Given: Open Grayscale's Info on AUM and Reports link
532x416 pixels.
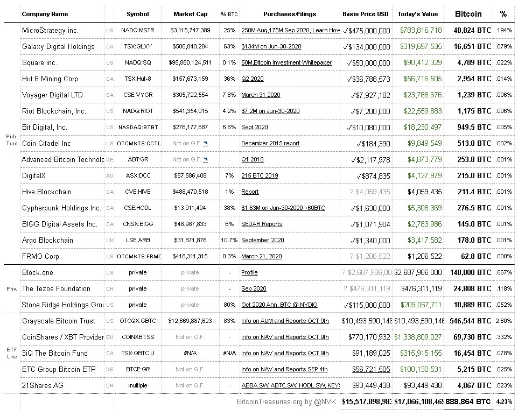Looking at the screenshot, I should 285,321.
